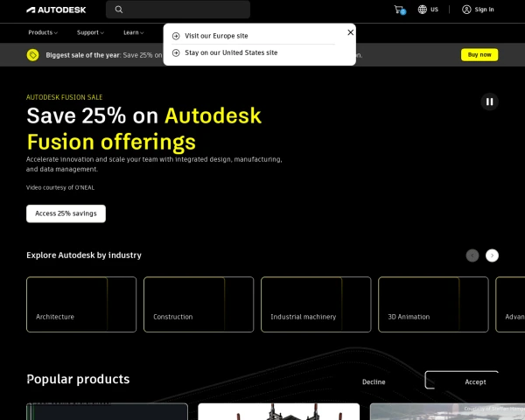This screenshot has width=525, height=420.
Task: Accept the cookie consent
Action: 475,381
